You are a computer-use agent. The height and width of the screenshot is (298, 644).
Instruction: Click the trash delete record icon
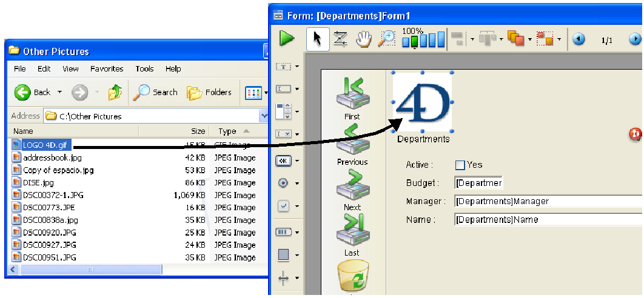[353, 276]
